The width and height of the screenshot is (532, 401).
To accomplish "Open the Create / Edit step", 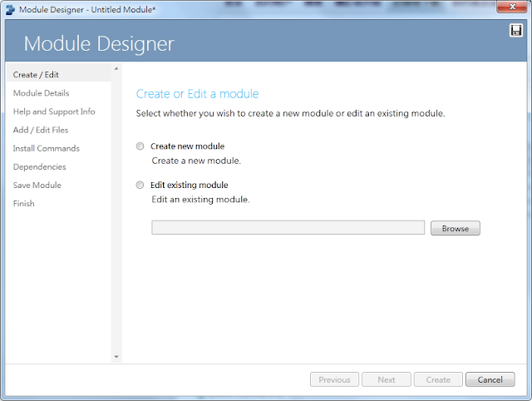I will pyautogui.click(x=59, y=74).
